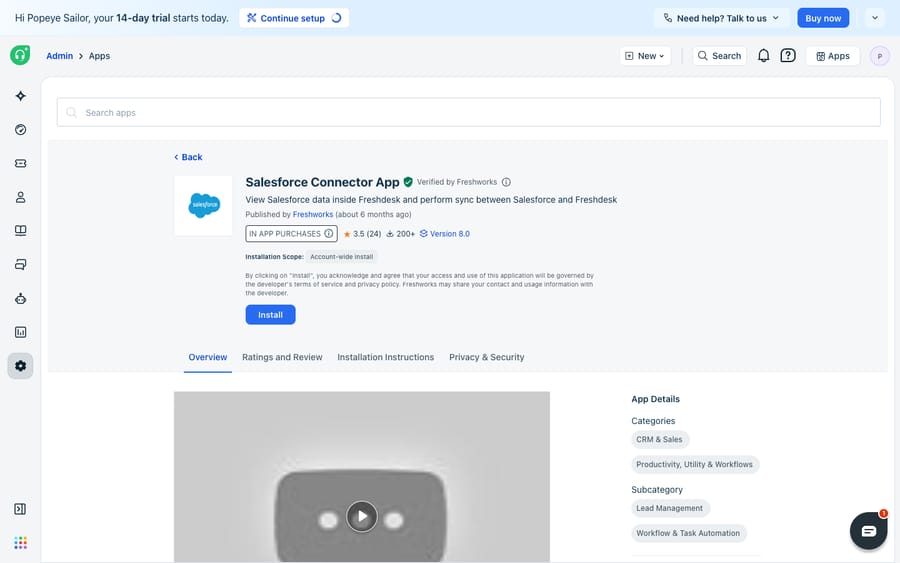This screenshot has height=563, width=900.
Task: Open the Admin gear icon in sidebar
Action: pyautogui.click(x=21, y=366)
